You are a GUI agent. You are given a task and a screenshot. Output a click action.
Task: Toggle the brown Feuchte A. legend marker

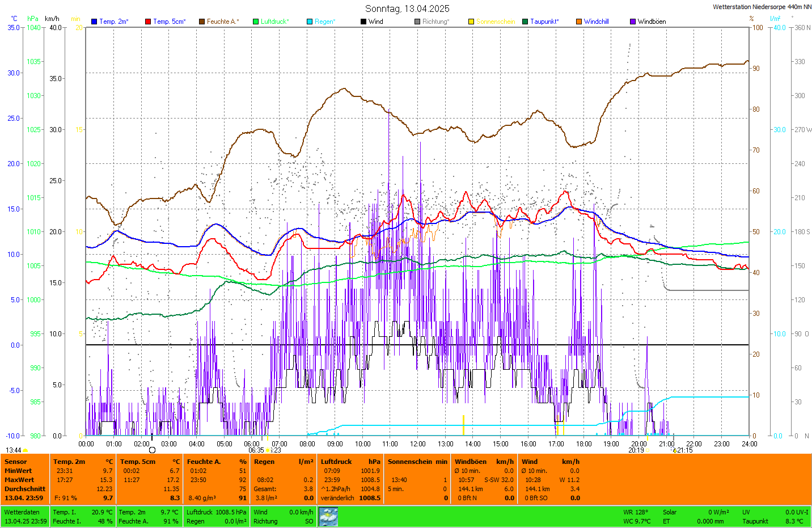[x=202, y=22]
